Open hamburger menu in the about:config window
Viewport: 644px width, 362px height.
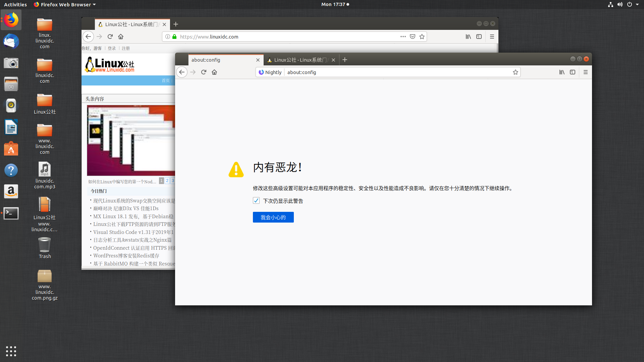click(586, 72)
